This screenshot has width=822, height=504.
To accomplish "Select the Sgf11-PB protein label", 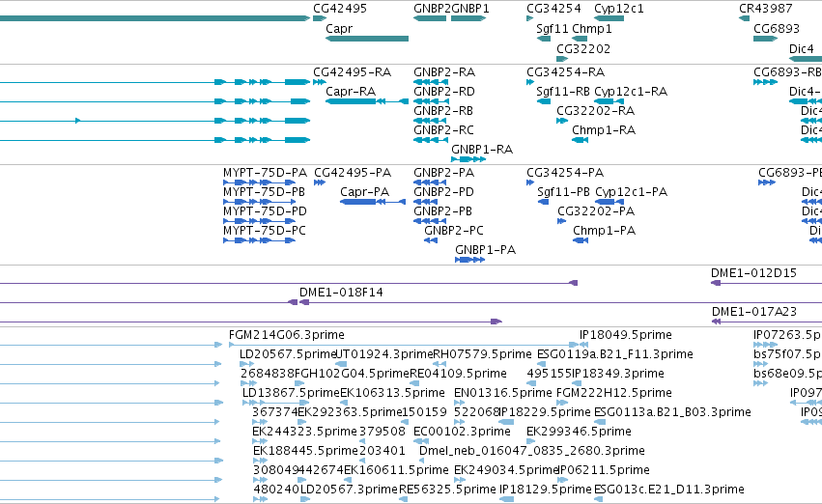I will (563, 192).
